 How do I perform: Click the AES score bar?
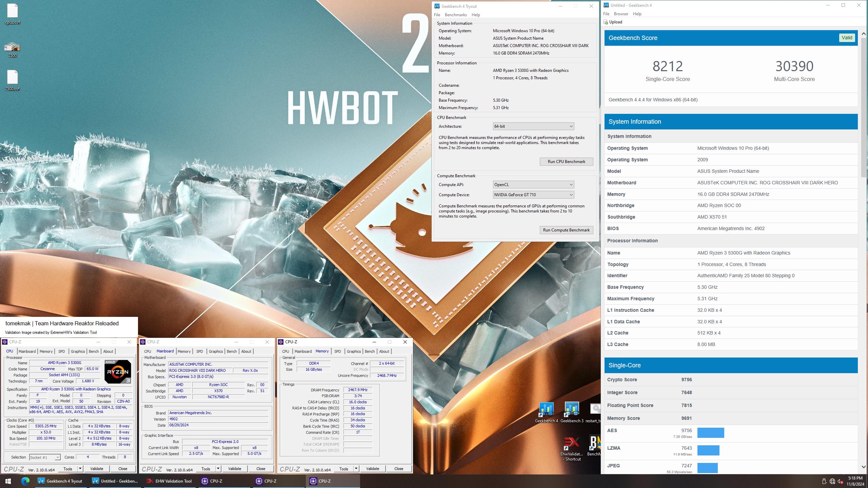[x=711, y=433]
